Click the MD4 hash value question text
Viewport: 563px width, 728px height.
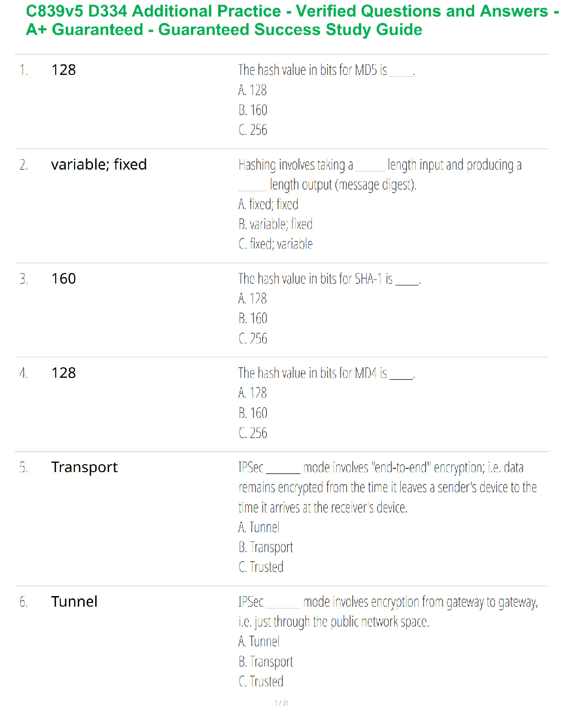pos(327,373)
